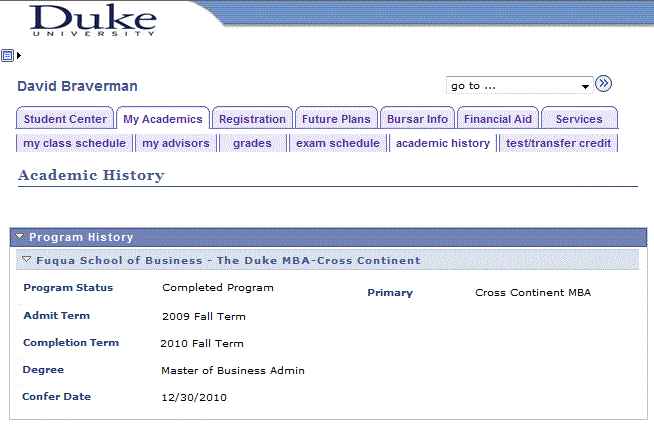Image resolution: width=654 pixels, height=424 pixels.
Task: Click the 'Cross Continent MBA' primary value
Action: (533, 293)
